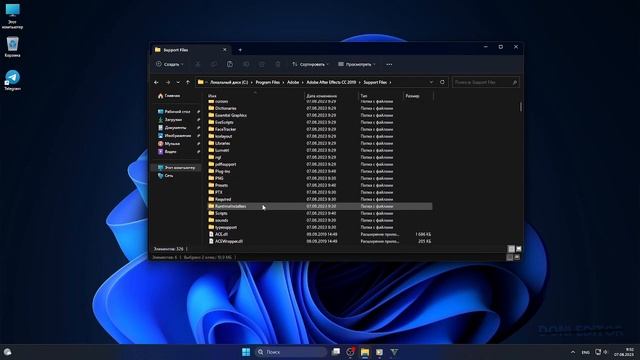
Task: Switch to details view in status bar
Action: point(511,249)
